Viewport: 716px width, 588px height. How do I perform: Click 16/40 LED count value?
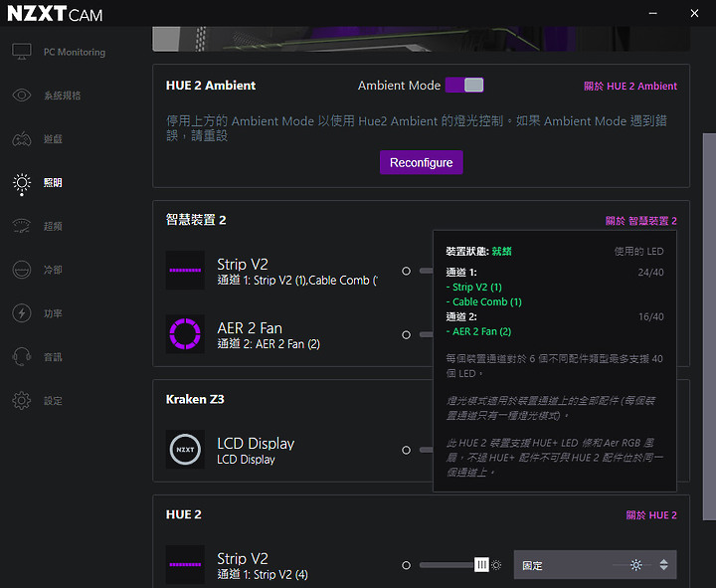pyautogui.click(x=651, y=316)
